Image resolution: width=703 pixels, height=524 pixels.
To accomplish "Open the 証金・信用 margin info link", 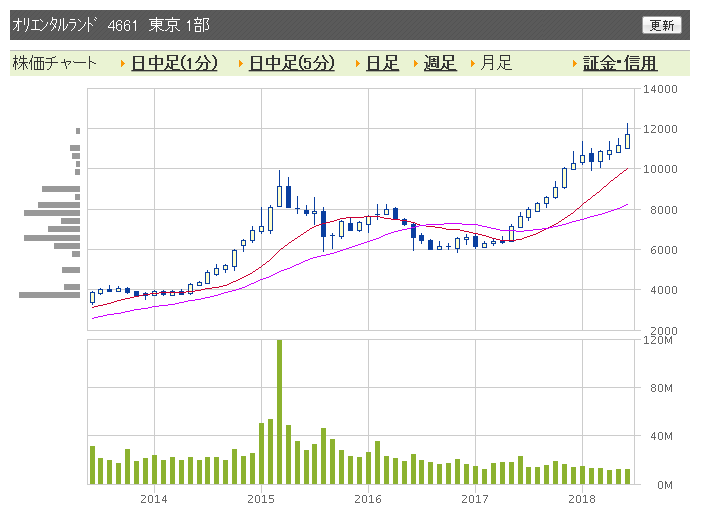I will (620, 63).
